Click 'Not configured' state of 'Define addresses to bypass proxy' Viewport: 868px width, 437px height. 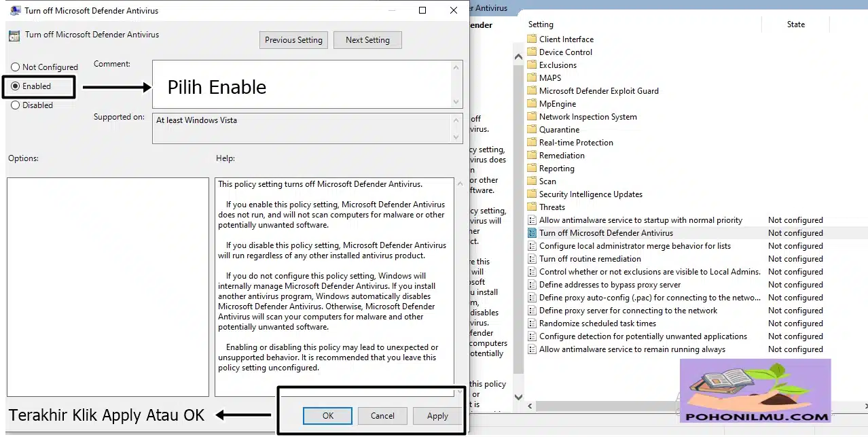(795, 285)
